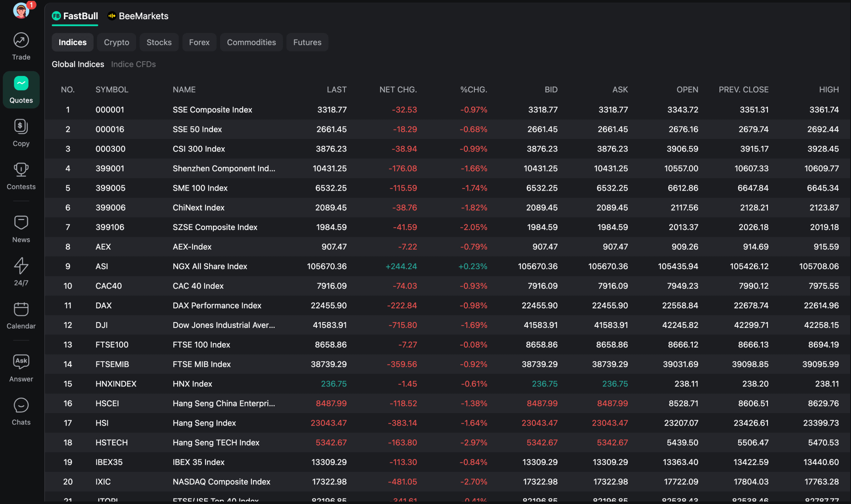The image size is (851, 504).
Task: Open the Futures tab
Action: (307, 42)
